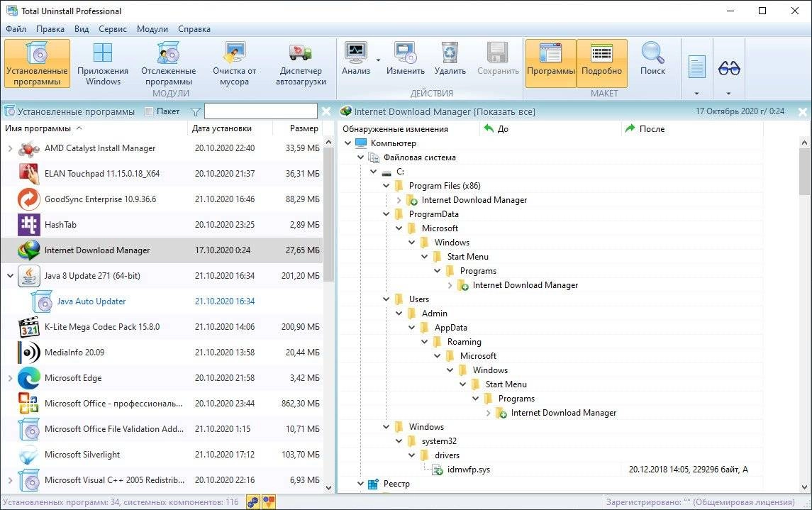812x510 pixels.
Task: Click the glasses icon in toolbar
Action: tap(729, 68)
